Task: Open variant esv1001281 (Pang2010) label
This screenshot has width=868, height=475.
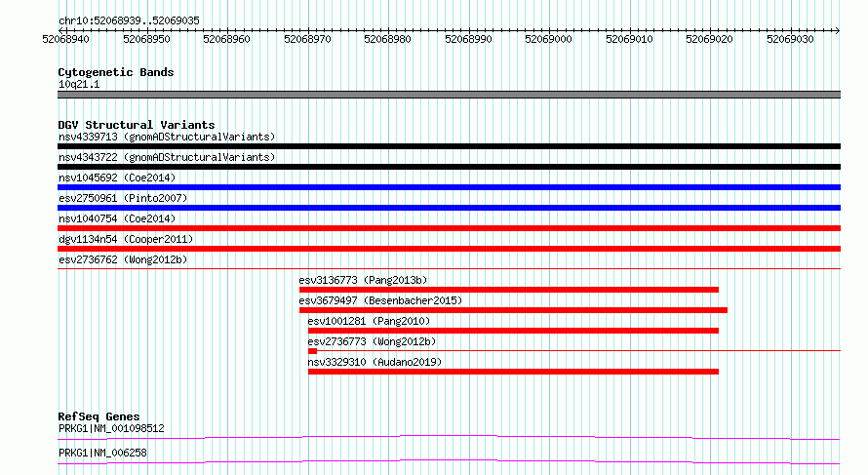Action: (x=369, y=321)
